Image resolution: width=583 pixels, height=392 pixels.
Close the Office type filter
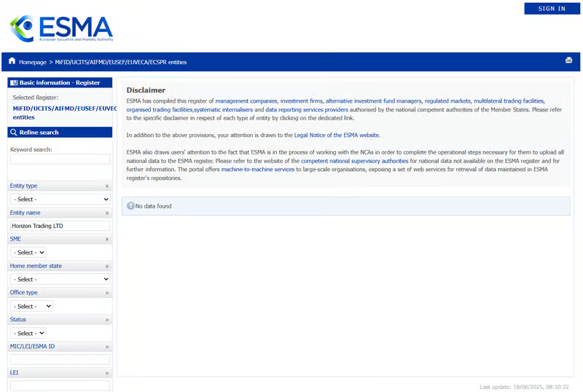(x=107, y=294)
